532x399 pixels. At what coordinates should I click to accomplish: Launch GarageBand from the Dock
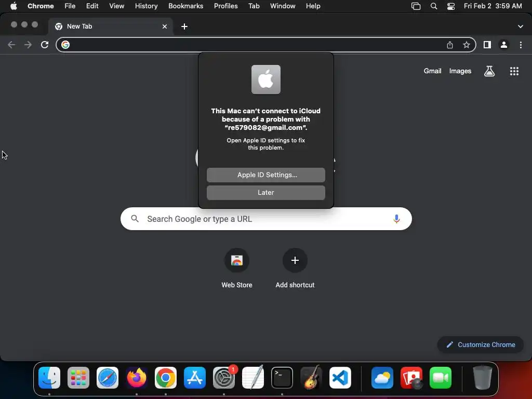pyautogui.click(x=311, y=378)
